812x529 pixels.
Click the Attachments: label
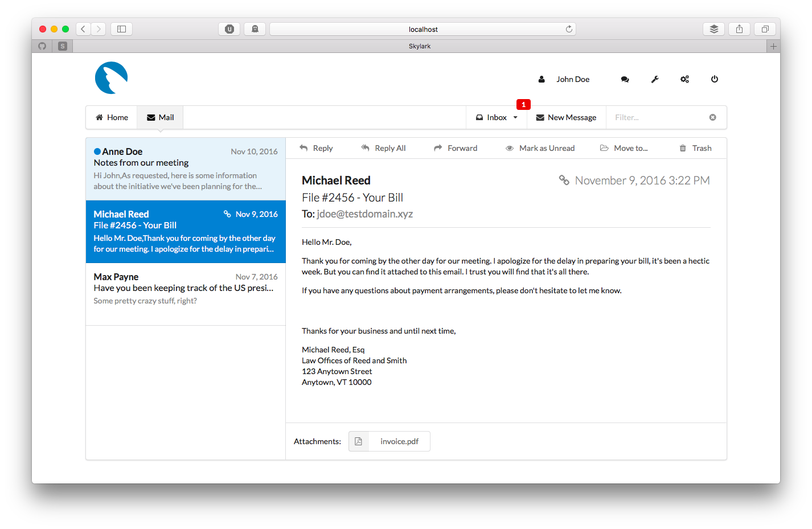pos(317,441)
